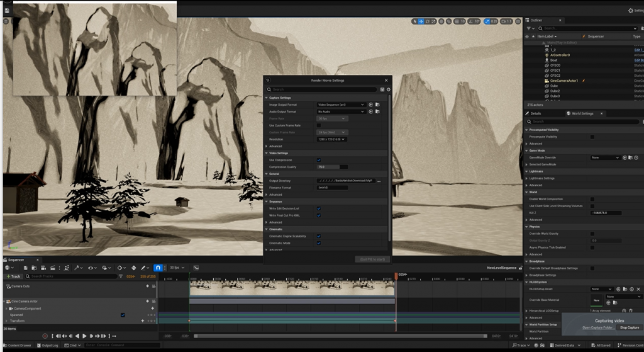Activate the viewport translate gizmo tool
Image resolution: width=644 pixels, height=352 pixels.
point(421,21)
